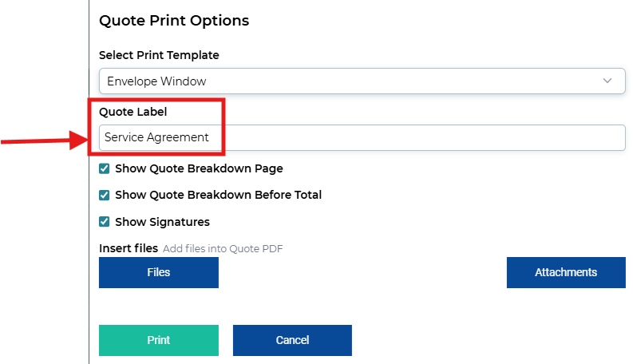Click the Insert files label
This screenshot has height=364, width=633.
pyautogui.click(x=129, y=248)
